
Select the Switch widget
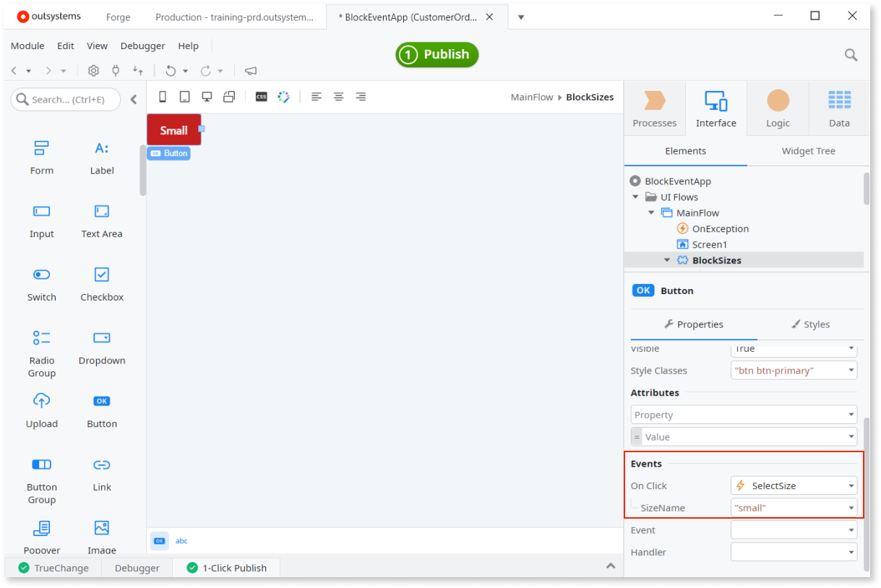tap(41, 284)
